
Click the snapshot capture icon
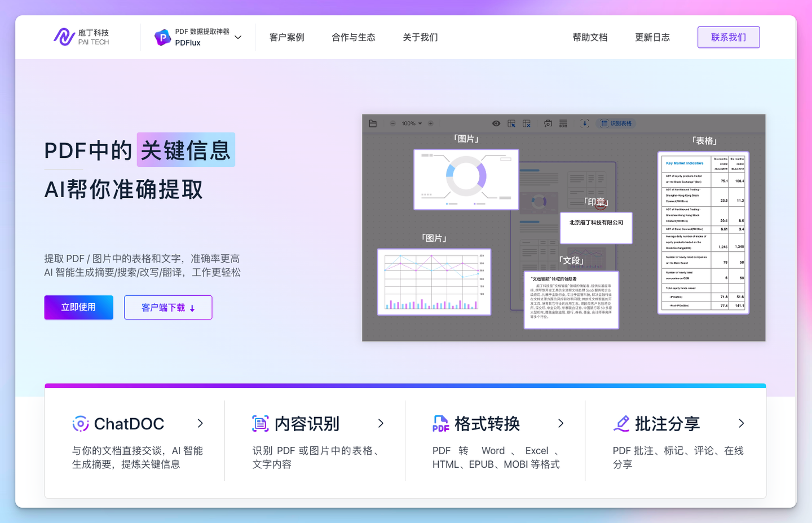(548, 123)
